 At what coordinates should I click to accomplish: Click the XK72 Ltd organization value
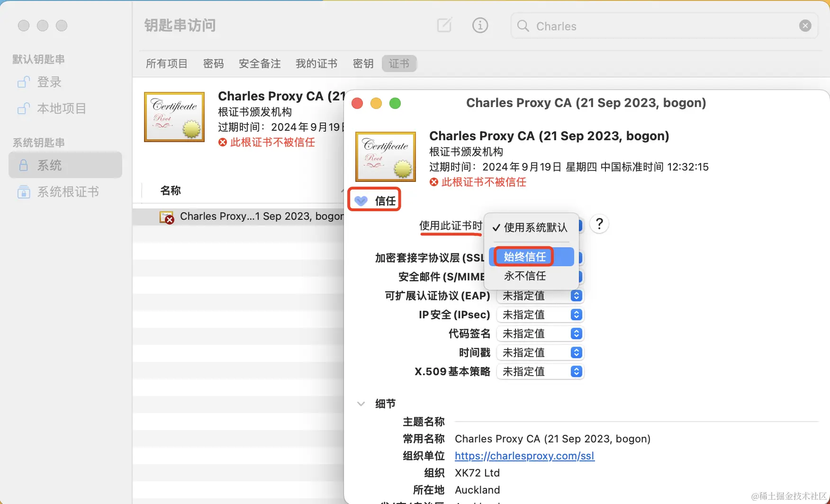click(477, 473)
